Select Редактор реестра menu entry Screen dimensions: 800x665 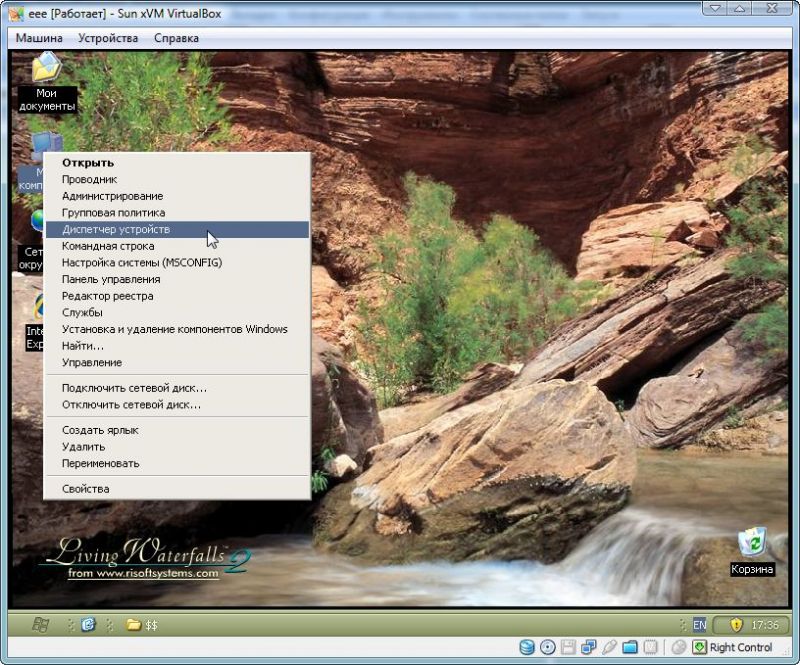(107, 296)
